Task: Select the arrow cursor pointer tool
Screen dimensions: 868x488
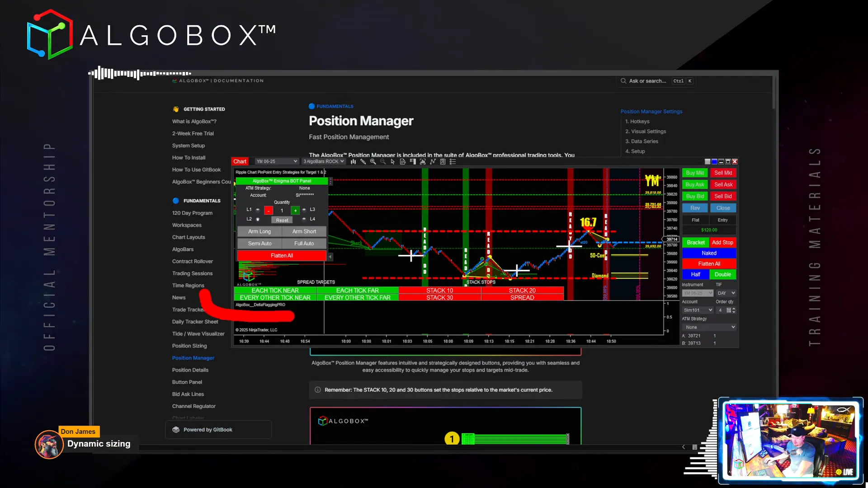Action: click(392, 161)
